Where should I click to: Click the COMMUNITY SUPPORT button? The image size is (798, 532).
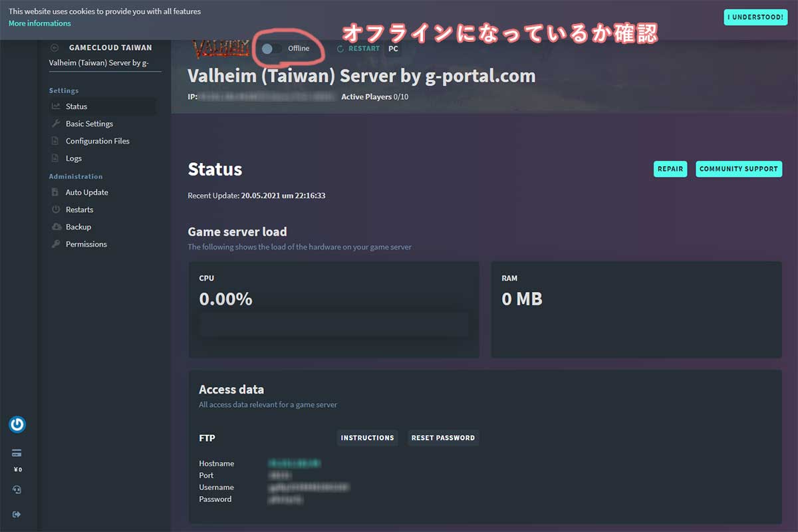pos(739,169)
